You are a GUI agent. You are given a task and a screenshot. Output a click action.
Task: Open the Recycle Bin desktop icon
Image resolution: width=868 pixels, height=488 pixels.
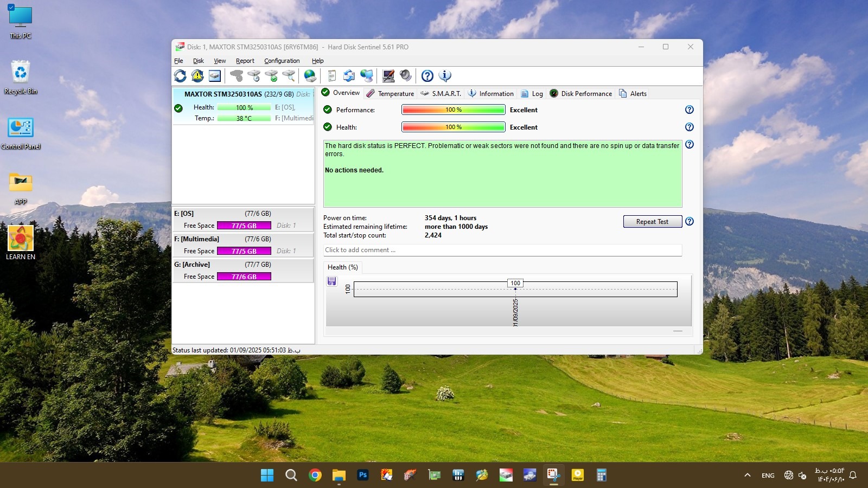21,77
